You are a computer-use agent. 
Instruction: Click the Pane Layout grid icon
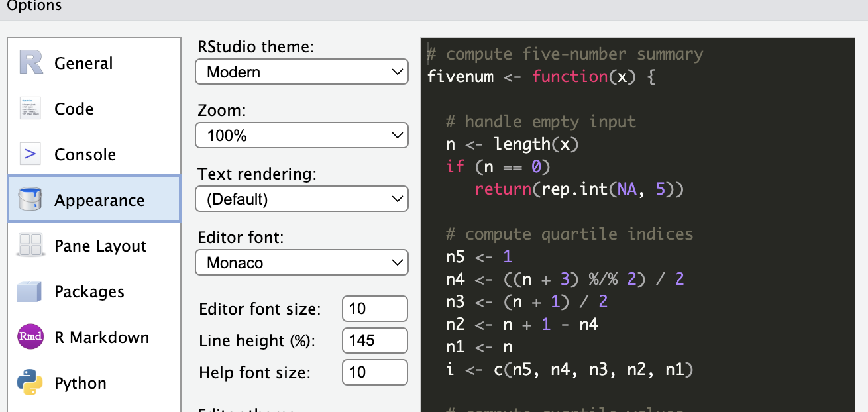click(x=31, y=246)
